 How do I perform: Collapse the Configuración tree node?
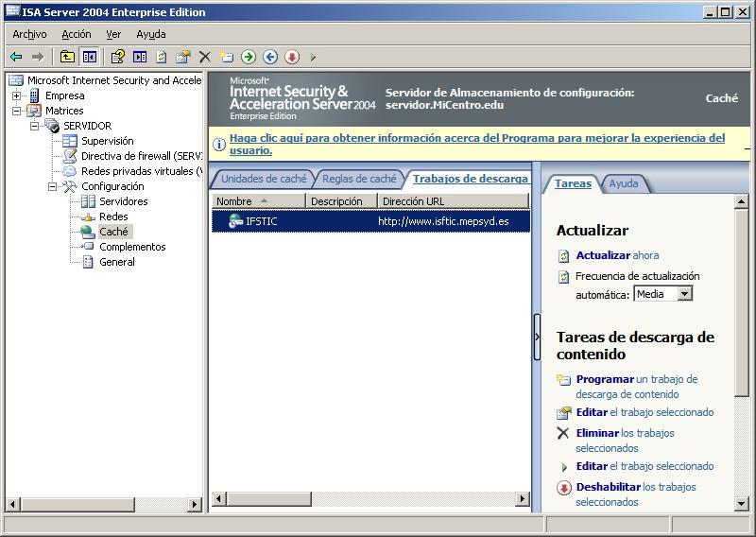[x=54, y=186]
